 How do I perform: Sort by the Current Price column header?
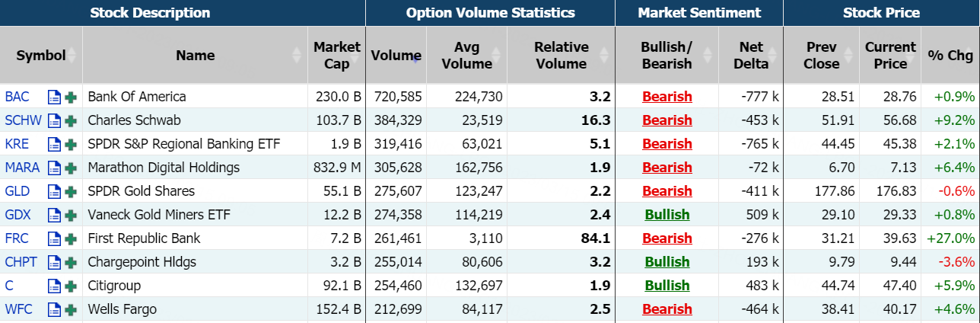[x=889, y=55]
